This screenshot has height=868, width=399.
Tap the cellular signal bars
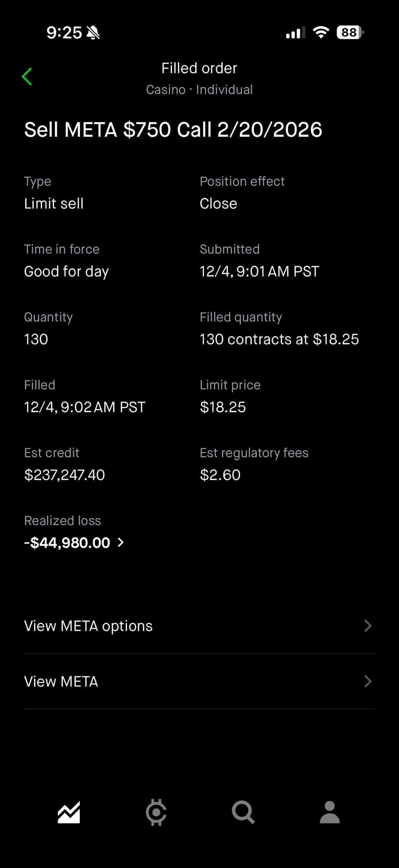296,33
